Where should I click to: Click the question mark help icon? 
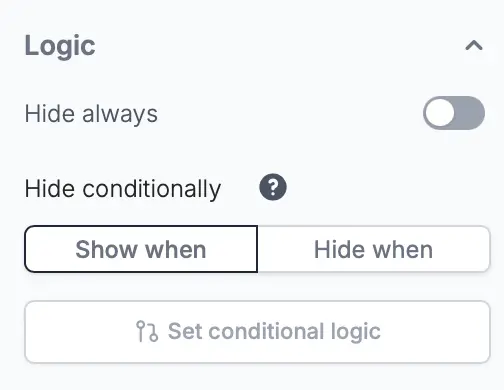[273, 187]
